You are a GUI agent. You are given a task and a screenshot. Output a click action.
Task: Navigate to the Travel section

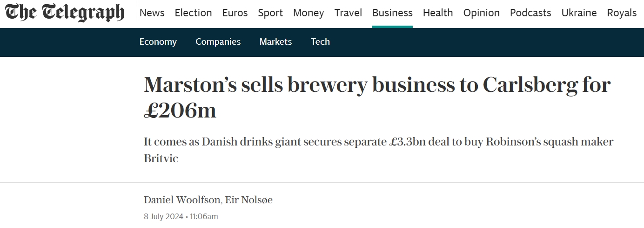tap(348, 13)
